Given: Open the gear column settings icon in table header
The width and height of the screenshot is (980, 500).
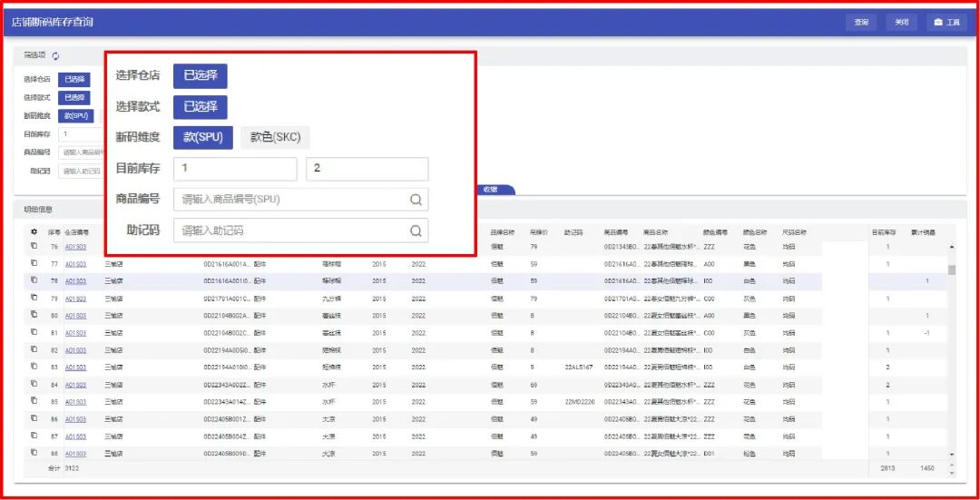Looking at the screenshot, I should click(x=34, y=232).
